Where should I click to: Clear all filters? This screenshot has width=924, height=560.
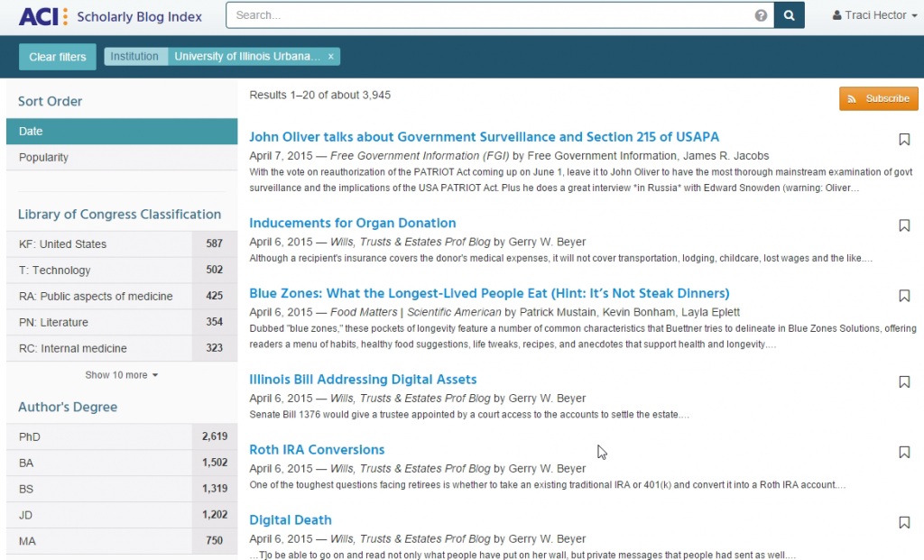pyautogui.click(x=58, y=57)
